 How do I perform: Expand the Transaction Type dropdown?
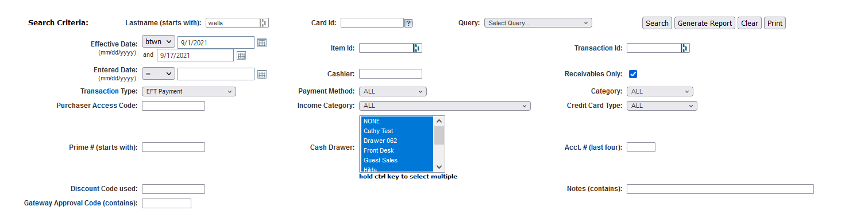pyautogui.click(x=189, y=91)
